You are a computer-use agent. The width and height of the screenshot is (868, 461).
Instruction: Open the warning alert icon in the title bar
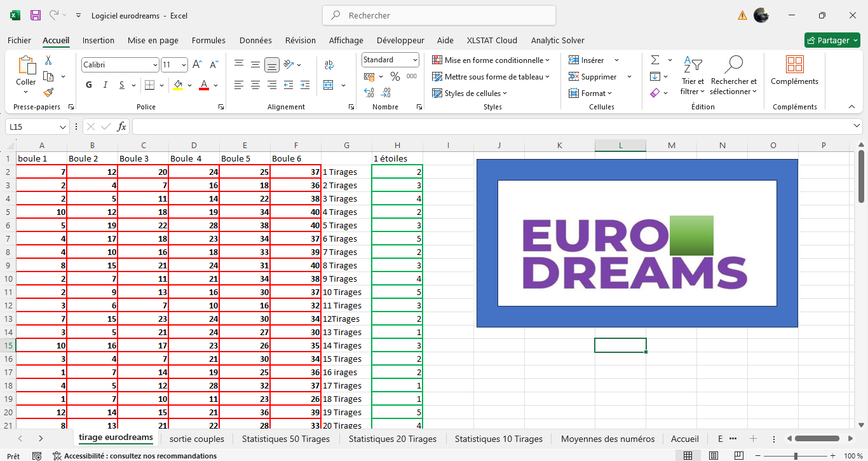click(742, 15)
